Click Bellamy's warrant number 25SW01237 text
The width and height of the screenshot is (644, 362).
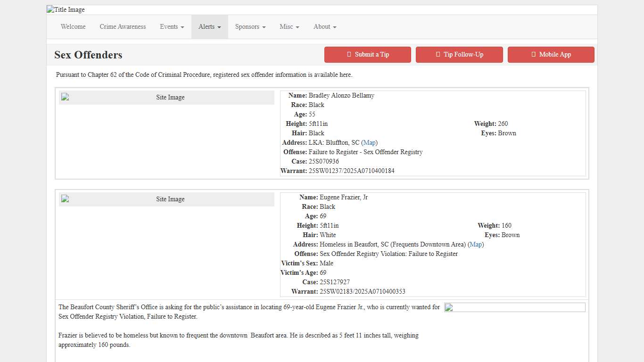click(x=351, y=171)
